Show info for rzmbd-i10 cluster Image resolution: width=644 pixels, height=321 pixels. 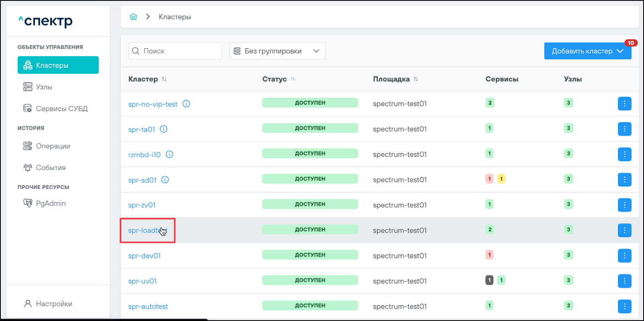coord(169,154)
